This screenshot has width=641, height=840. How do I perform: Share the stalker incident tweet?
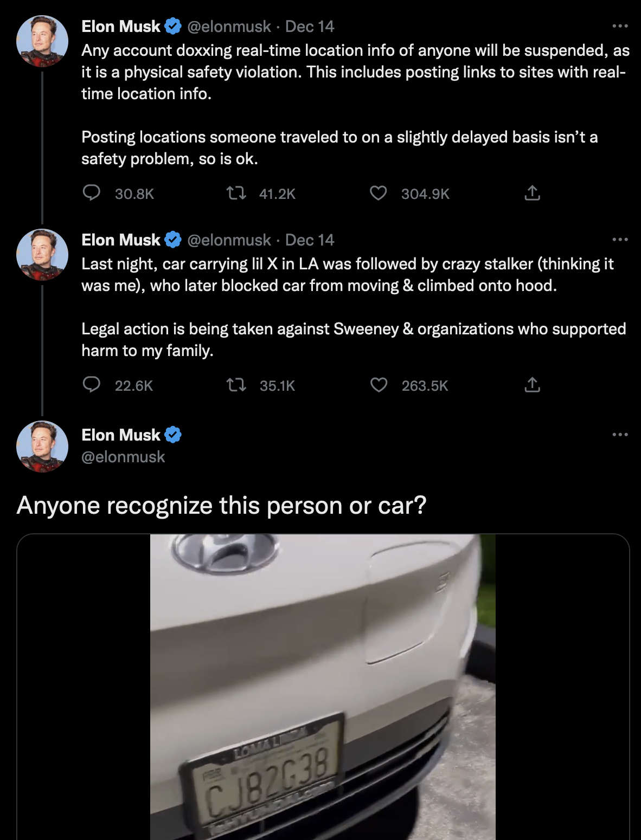(x=533, y=385)
